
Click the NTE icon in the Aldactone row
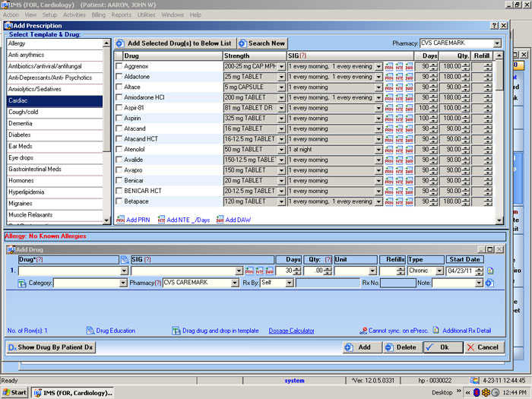[399, 77]
